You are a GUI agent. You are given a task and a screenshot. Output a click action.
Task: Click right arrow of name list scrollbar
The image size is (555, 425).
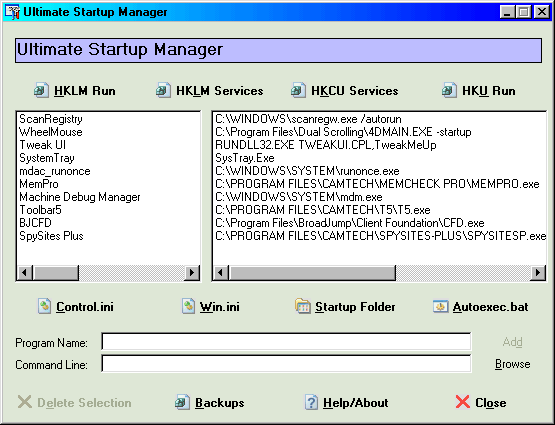[x=192, y=272]
